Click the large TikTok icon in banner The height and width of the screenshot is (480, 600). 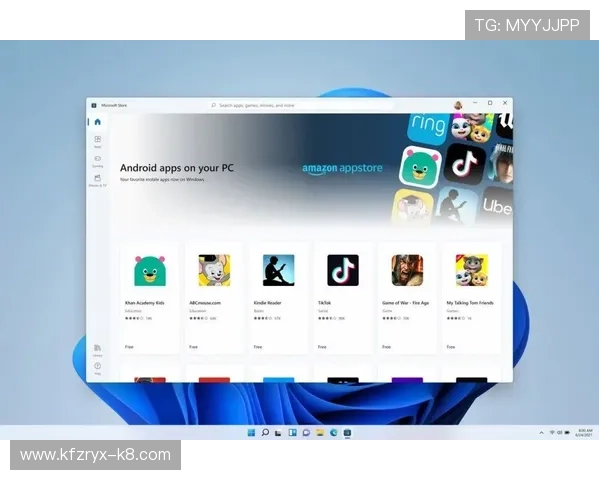click(x=465, y=165)
